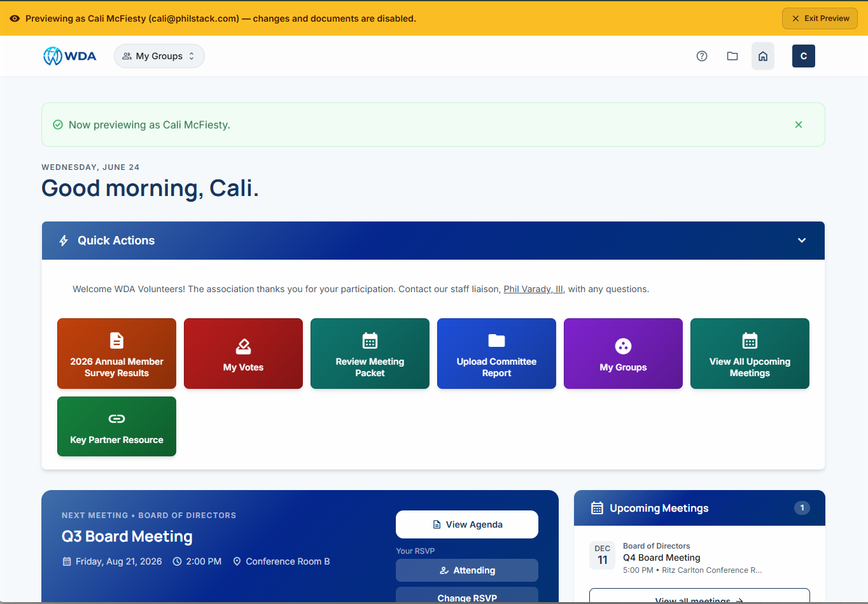Click the Change RSVP button

click(x=467, y=596)
